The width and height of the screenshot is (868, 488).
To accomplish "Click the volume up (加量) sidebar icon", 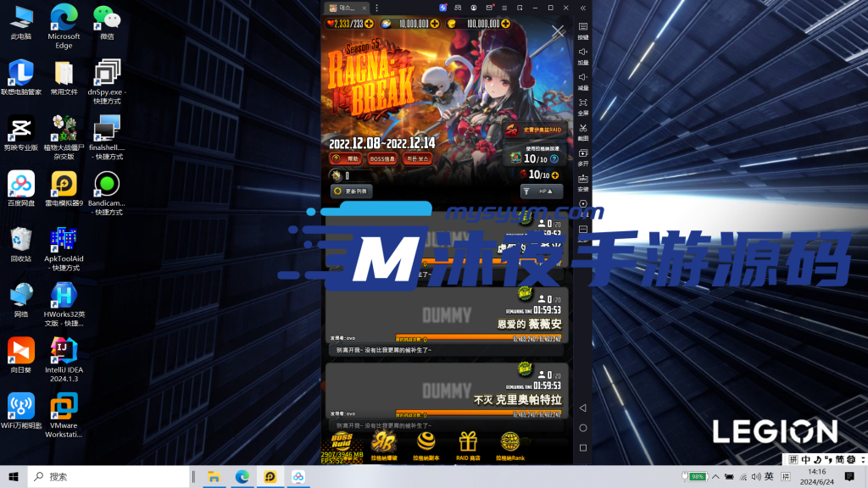I will [583, 53].
